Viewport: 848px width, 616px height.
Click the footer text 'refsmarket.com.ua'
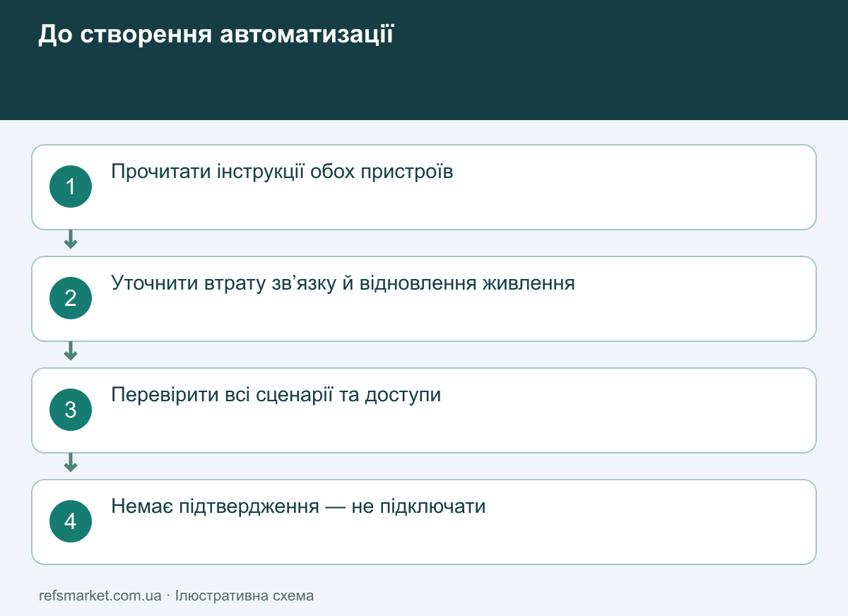pyautogui.click(x=100, y=596)
